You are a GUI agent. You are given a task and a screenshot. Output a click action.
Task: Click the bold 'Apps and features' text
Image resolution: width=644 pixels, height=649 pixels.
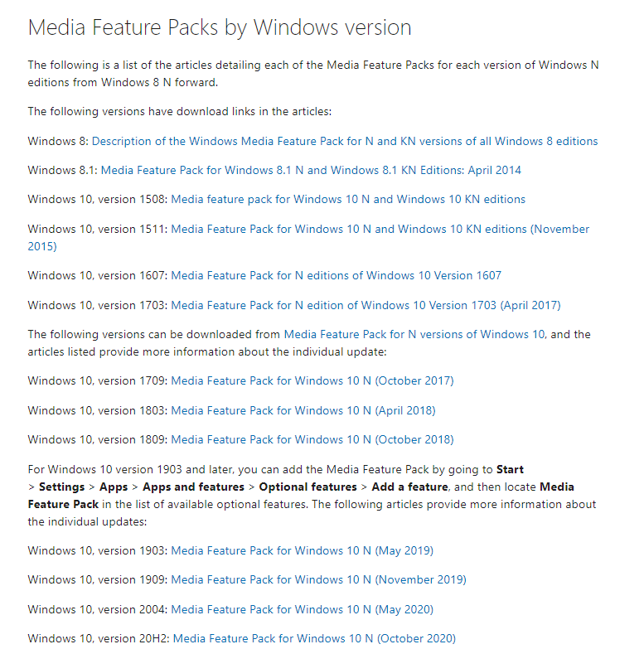pos(193,487)
